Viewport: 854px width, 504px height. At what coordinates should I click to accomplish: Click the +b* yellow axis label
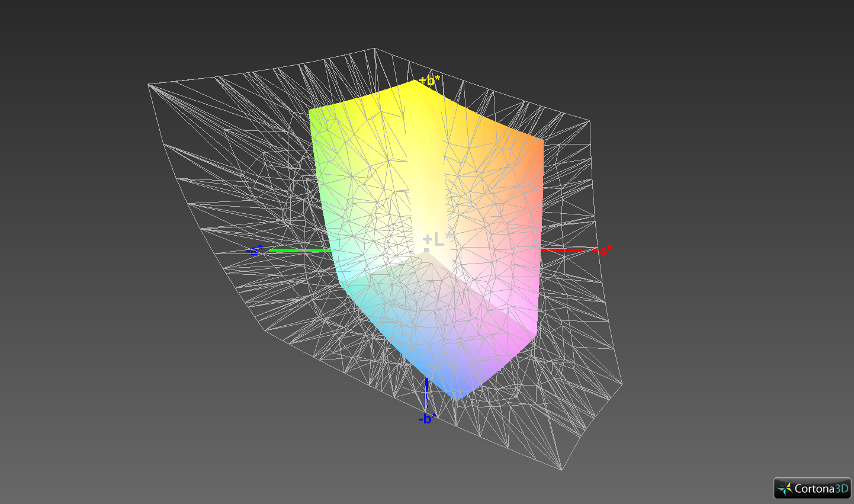point(429,81)
